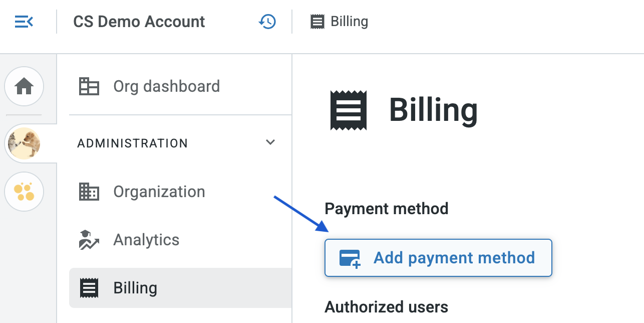The image size is (644, 323).
Task: Click the Organization building icon
Action: (x=89, y=192)
